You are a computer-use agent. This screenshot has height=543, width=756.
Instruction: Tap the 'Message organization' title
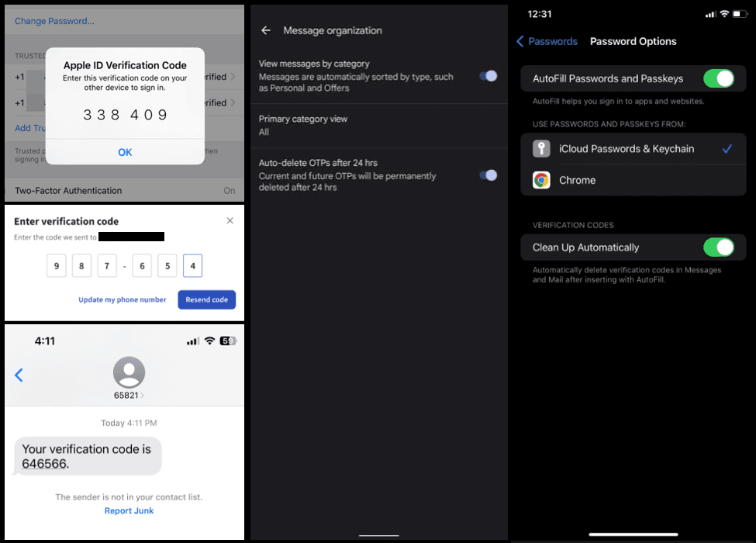(333, 30)
